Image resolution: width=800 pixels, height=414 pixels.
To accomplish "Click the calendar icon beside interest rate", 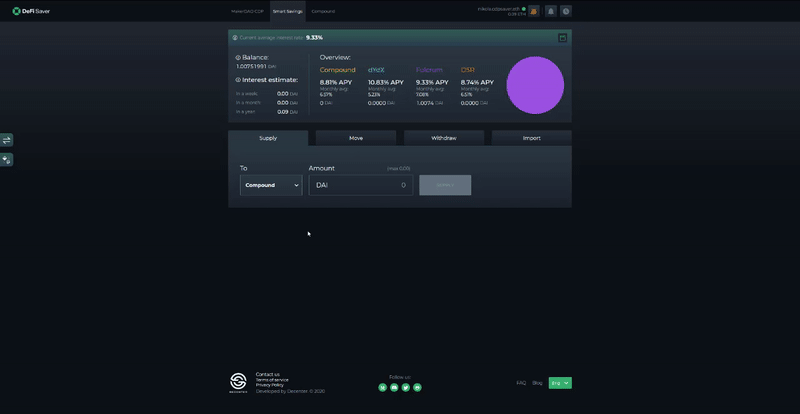I will [x=562, y=38].
